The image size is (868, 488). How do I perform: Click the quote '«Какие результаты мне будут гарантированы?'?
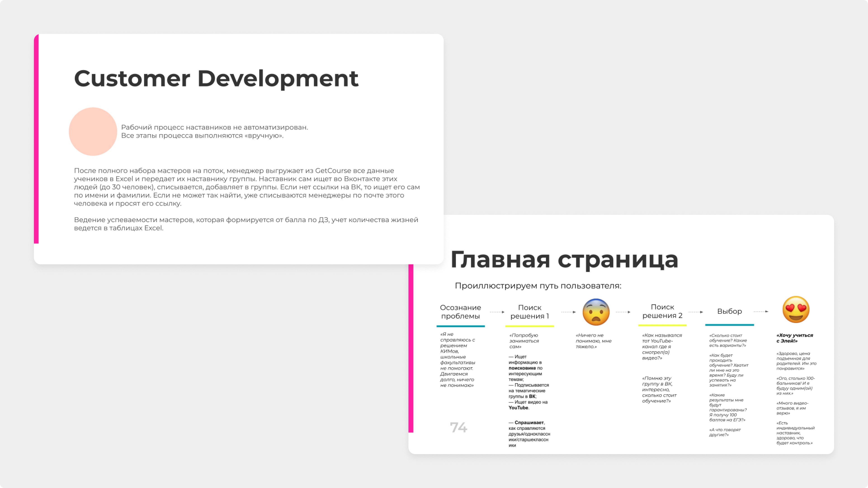coord(728,408)
